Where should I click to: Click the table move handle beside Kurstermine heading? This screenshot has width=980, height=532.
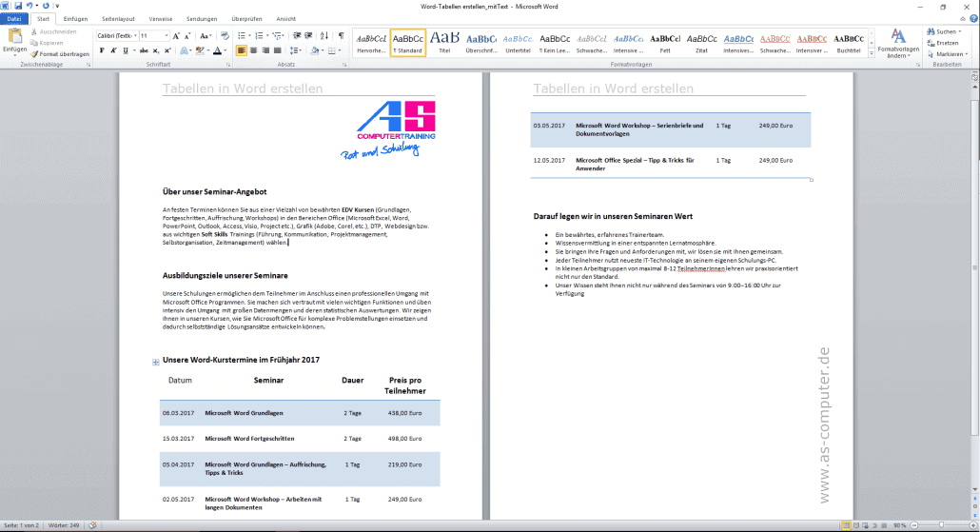(x=156, y=362)
